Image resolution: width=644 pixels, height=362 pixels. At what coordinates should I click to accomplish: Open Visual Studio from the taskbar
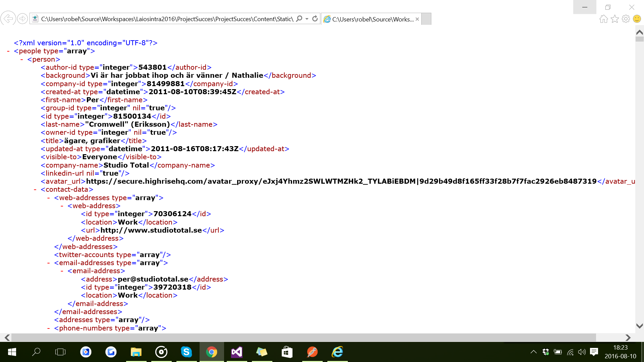[x=236, y=352]
